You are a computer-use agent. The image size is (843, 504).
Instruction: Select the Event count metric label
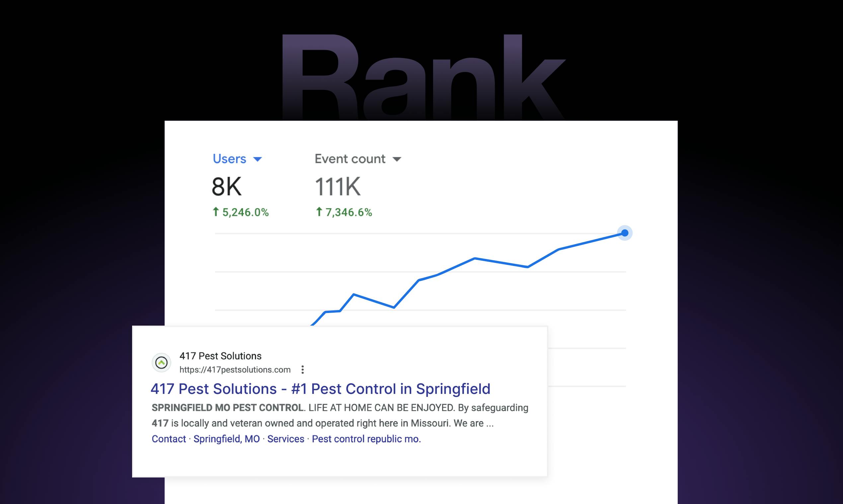point(350,158)
